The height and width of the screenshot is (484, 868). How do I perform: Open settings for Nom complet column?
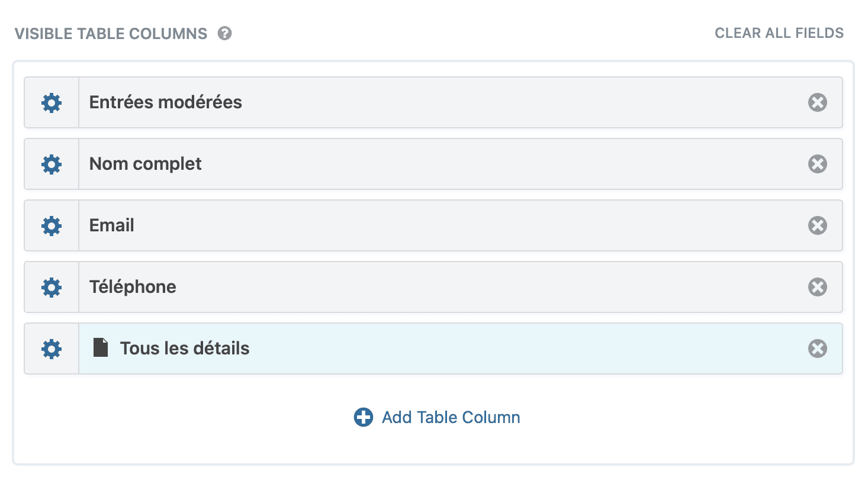coord(51,164)
